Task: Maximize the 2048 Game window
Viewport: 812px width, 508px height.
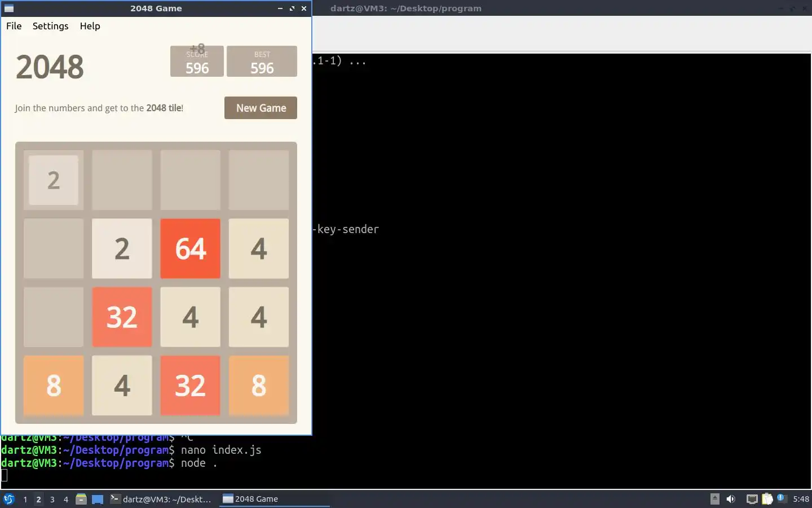Action: point(292,8)
